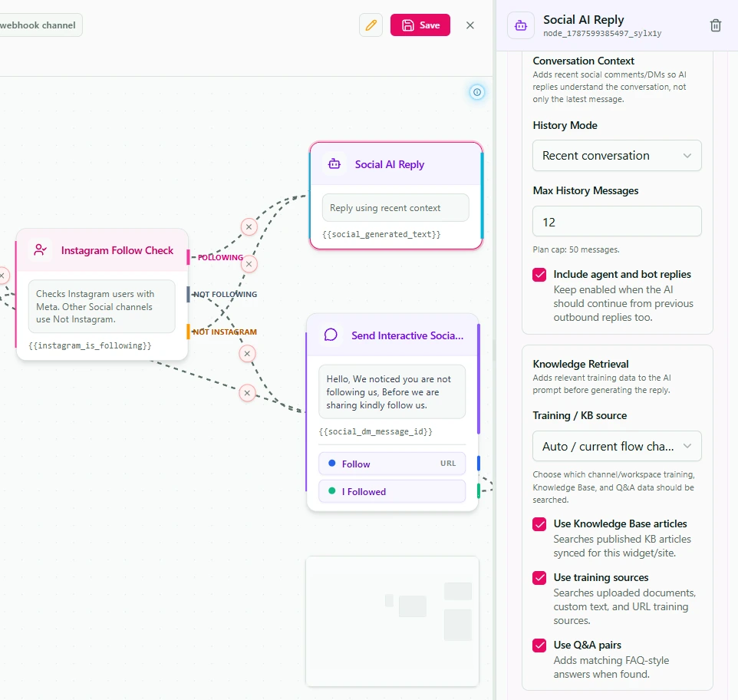Delete node using trash icon

pyautogui.click(x=716, y=25)
